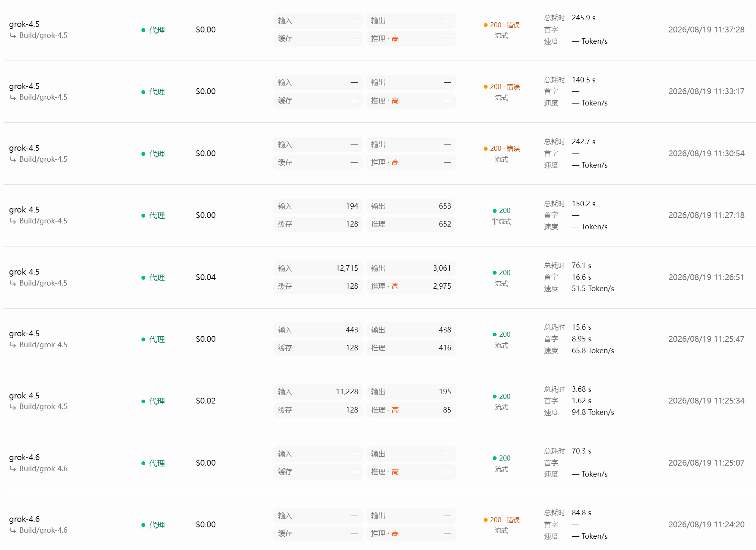Click the orange error dot at 11:24:20
This screenshot has width=756, height=550.
point(486,520)
